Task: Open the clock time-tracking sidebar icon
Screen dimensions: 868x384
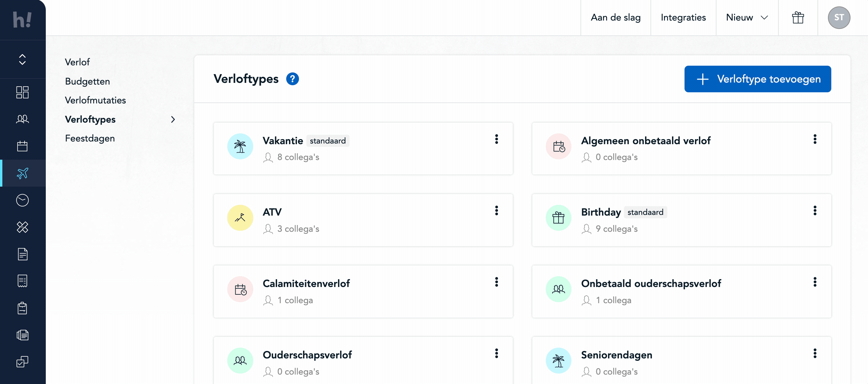Action: pos(22,200)
